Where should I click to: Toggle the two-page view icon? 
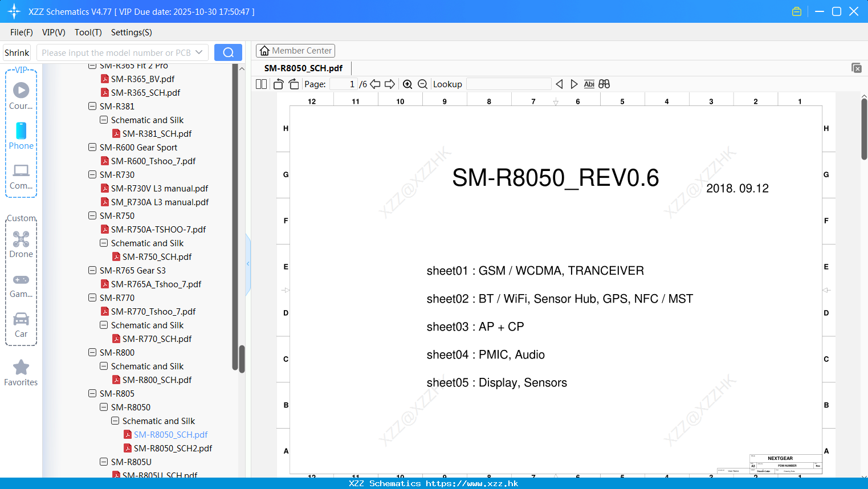[x=262, y=84]
